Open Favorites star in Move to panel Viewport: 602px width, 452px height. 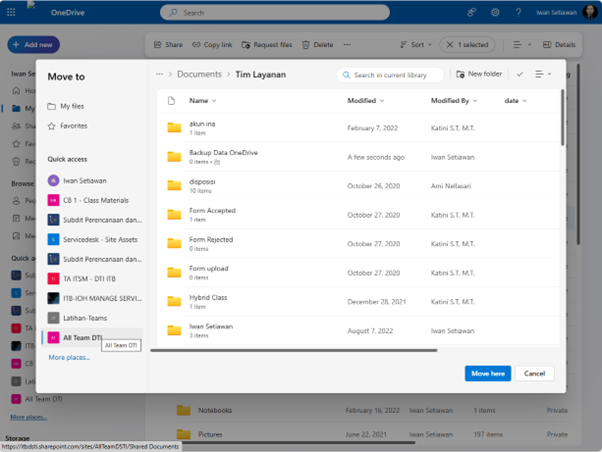(52, 126)
